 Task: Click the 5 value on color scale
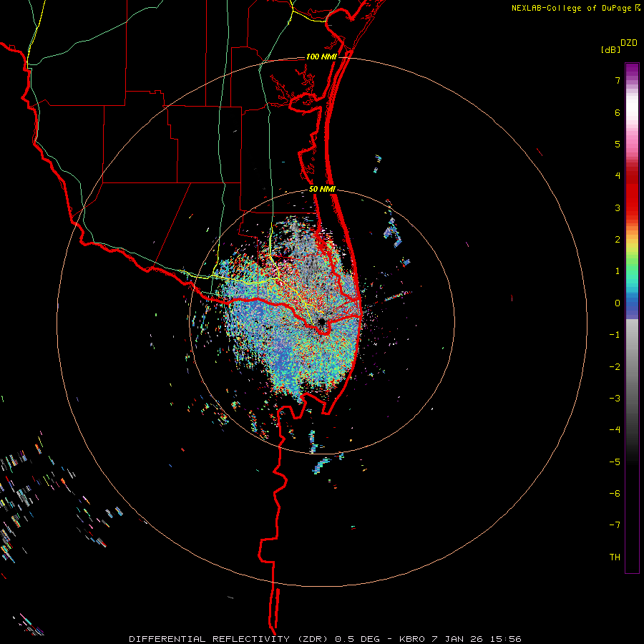coord(618,144)
